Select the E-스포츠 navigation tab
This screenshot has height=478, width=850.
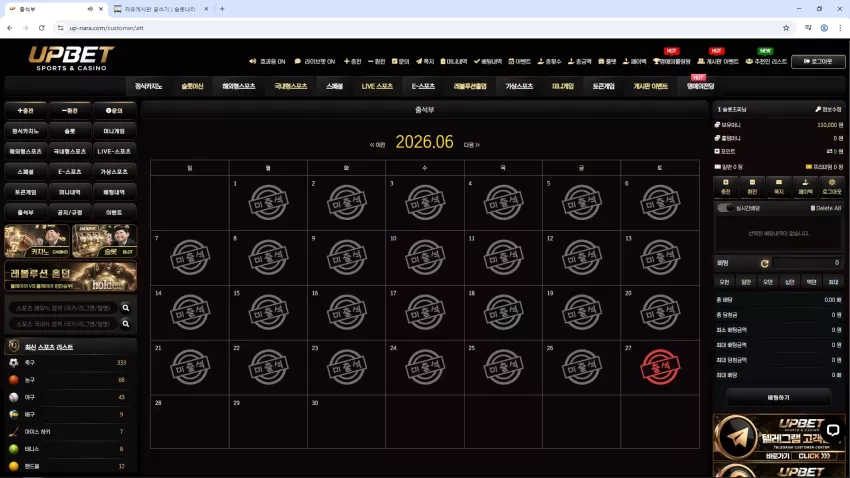coord(423,86)
